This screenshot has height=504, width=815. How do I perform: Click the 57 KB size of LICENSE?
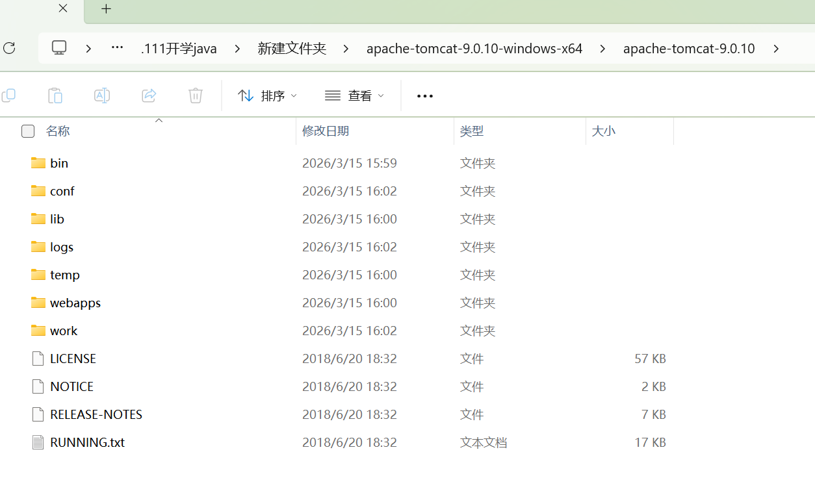(650, 359)
